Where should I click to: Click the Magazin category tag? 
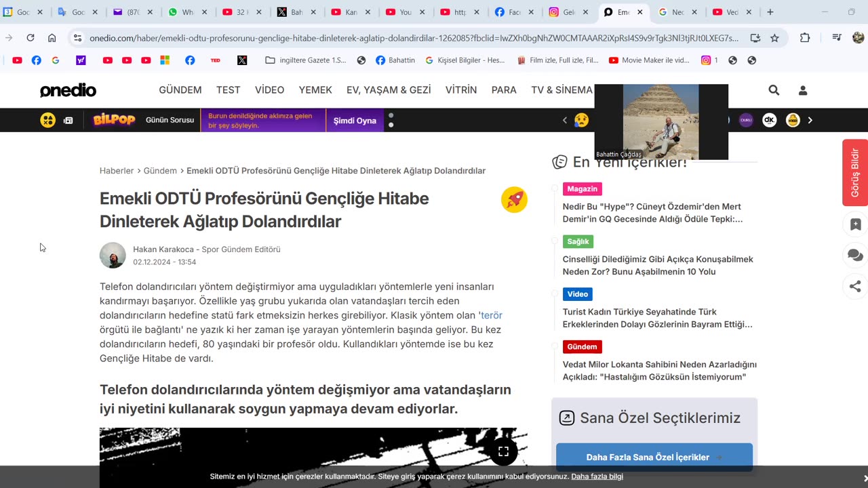583,189
